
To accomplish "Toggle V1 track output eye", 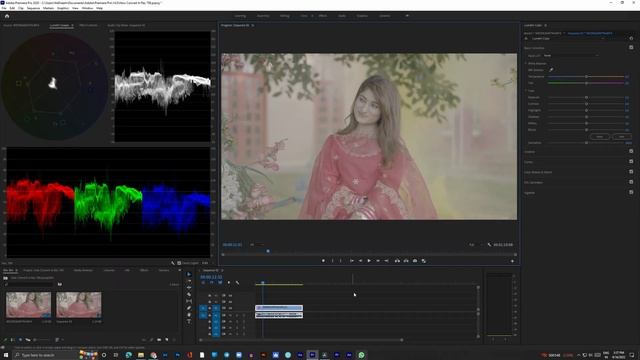I will [230, 308].
